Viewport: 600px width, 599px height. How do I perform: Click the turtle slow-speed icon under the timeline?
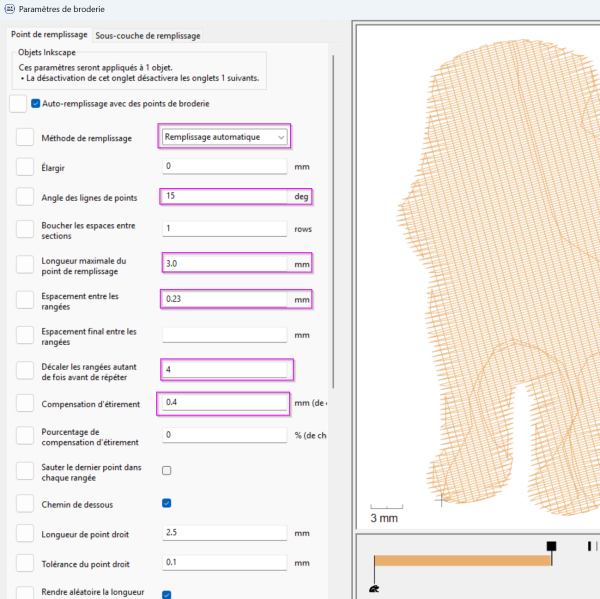[374, 589]
